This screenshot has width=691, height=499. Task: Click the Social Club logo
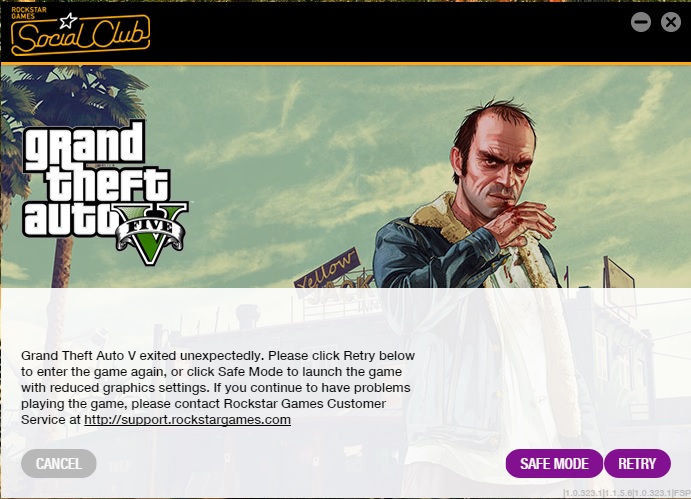point(80,33)
